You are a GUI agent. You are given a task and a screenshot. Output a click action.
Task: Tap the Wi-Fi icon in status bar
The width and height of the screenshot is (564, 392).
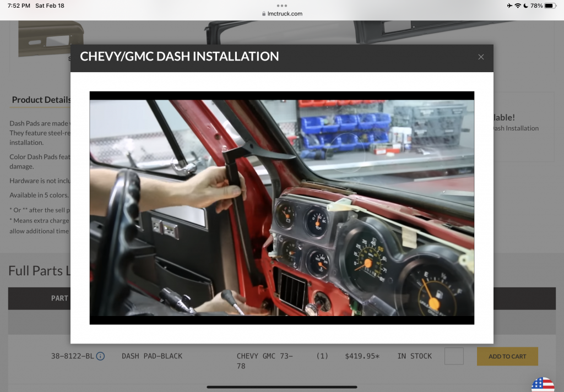click(x=518, y=6)
